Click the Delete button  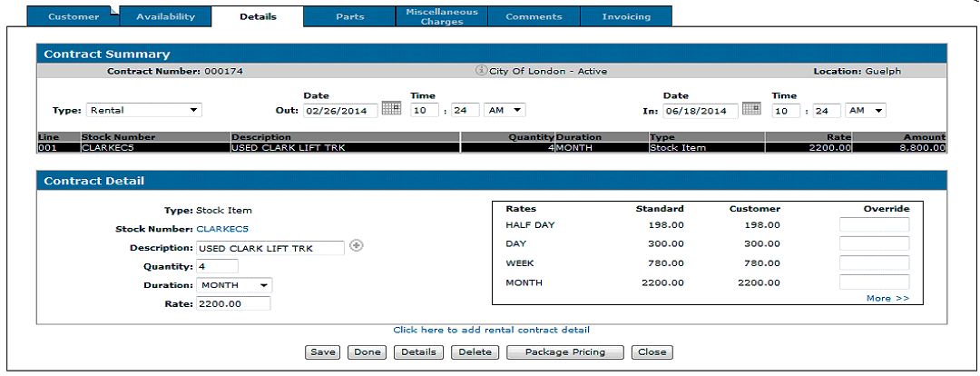[x=475, y=352]
